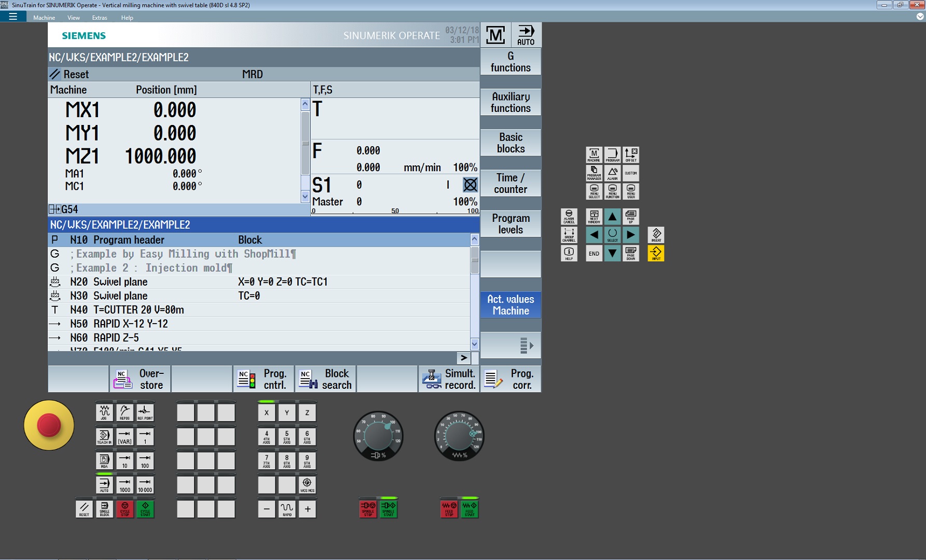This screenshot has width=926, height=560.
Task: Open the G functions softkey
Action: (x=510, y=62)
